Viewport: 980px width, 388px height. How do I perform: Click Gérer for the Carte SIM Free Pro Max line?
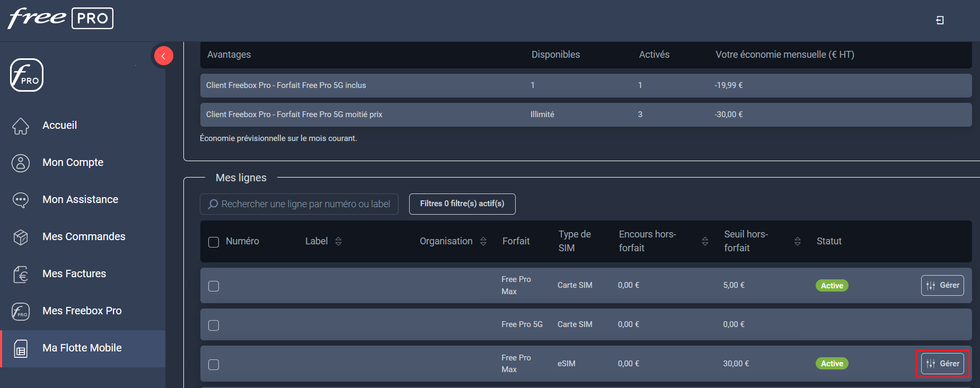click(x=942, y=285)
